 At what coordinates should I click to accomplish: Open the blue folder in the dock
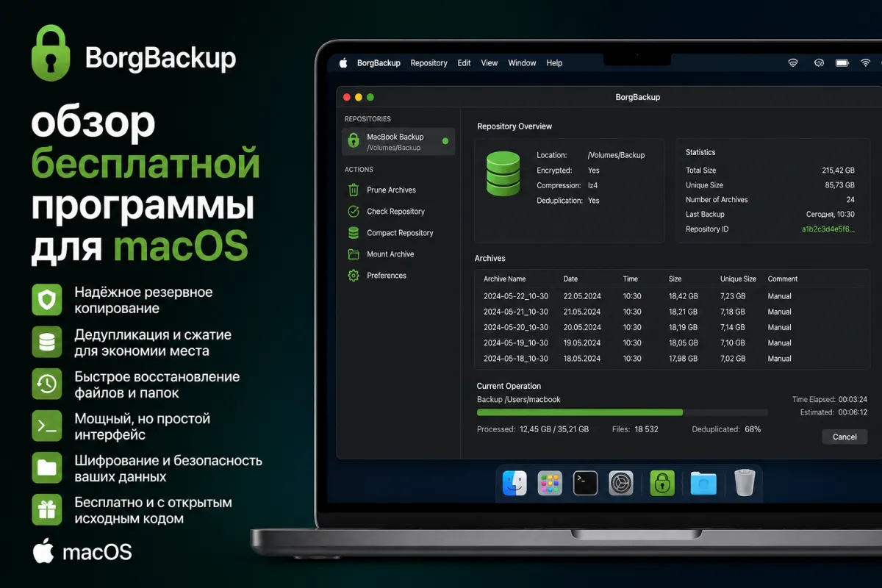tap(703, 483)
